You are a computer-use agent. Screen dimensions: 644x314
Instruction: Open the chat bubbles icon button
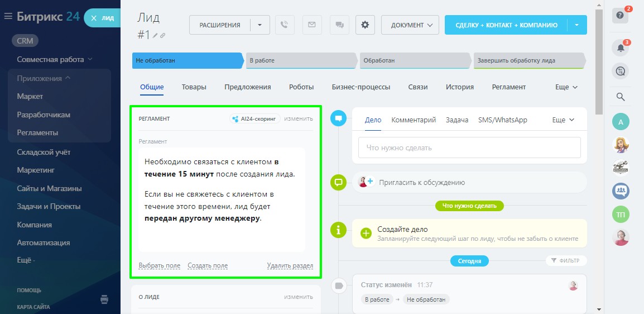click(339, 25)
